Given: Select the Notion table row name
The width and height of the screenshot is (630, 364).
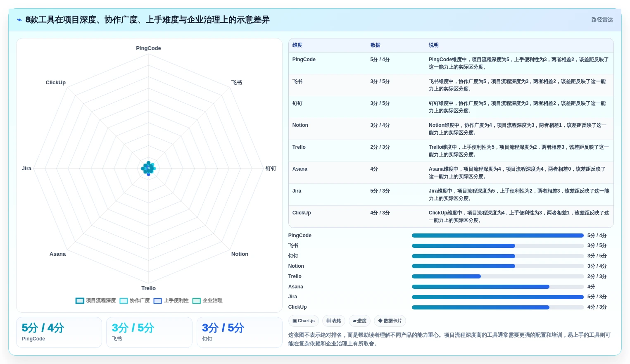Looking at the screenshot, I should tap(300, 125).
